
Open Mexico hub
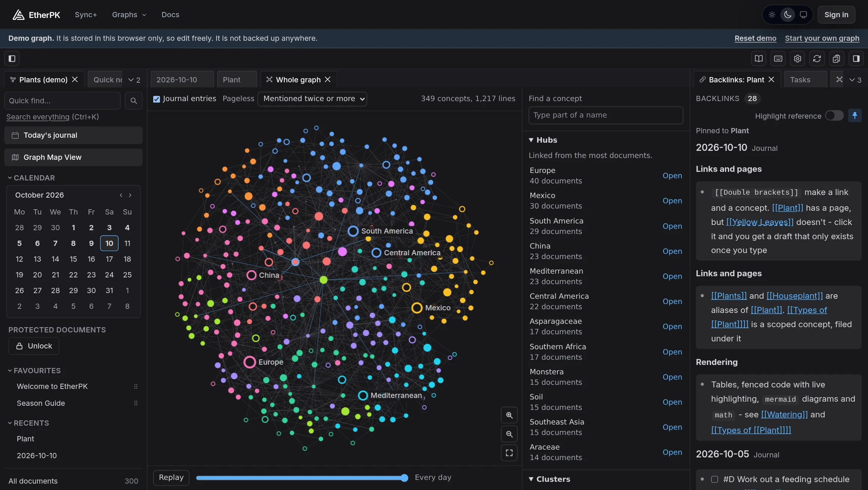pyautogui.click(x=672, y=201)
